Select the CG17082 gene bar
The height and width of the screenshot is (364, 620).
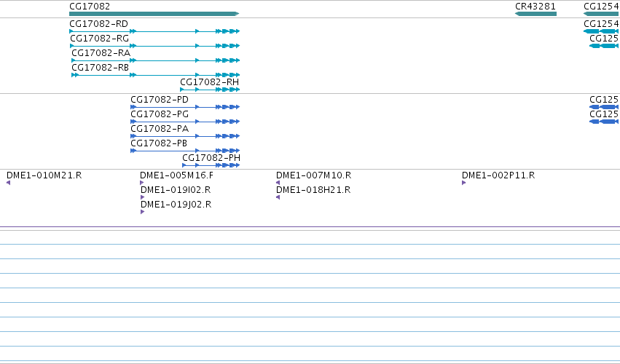point(154,14)
